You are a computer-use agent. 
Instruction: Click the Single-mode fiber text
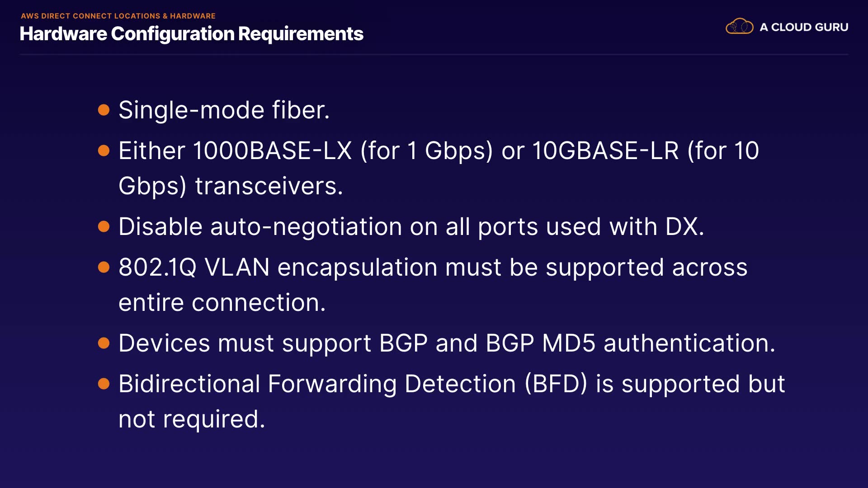(224, 110)
